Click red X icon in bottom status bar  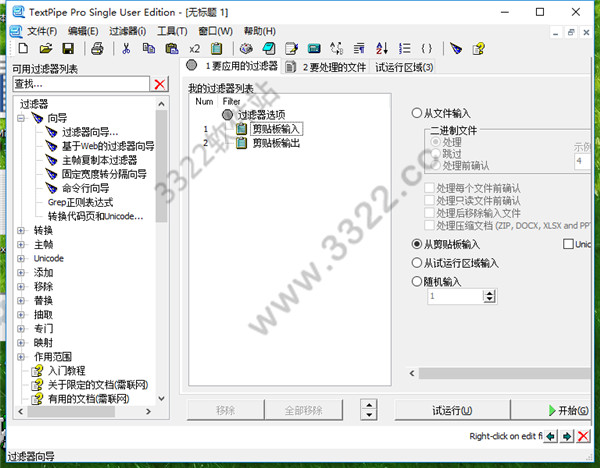[x=583, y=436]
